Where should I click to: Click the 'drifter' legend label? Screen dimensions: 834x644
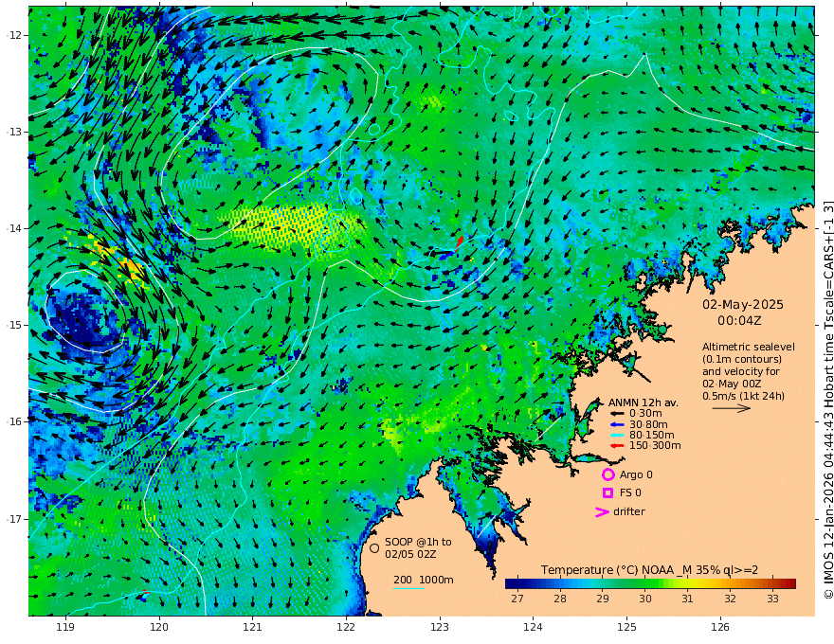(x=628, y=511)
